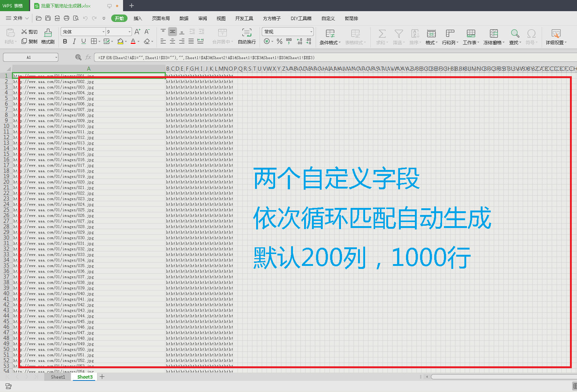
Task: Click the distributed alignment icon
Action: pos(200,41)
